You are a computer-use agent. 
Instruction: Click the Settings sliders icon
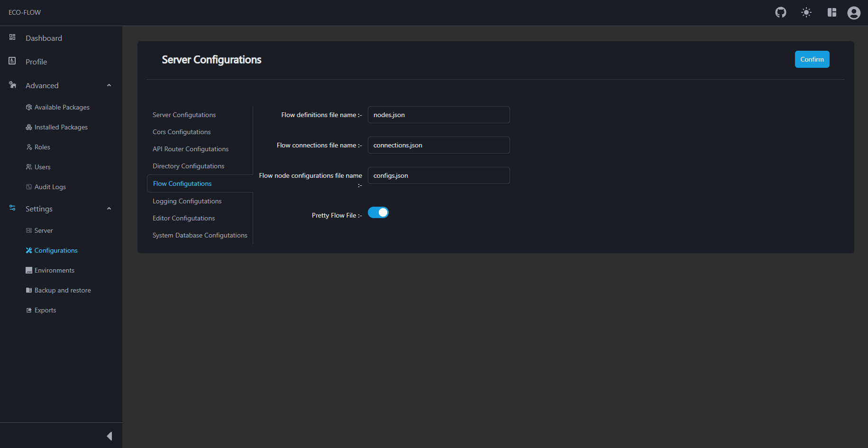coord(12,208)
